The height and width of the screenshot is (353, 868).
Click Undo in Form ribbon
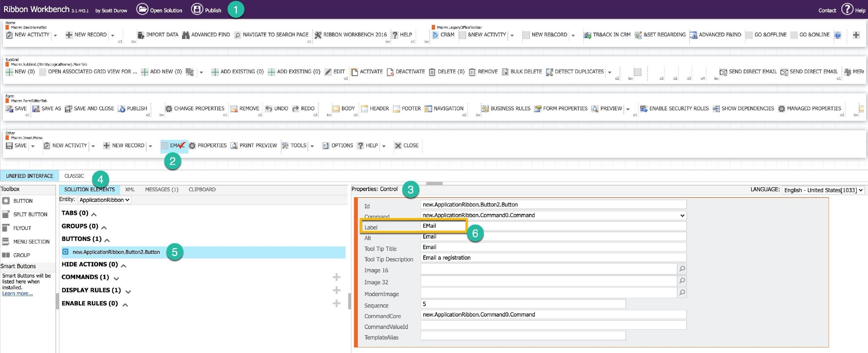click(277, 109)
